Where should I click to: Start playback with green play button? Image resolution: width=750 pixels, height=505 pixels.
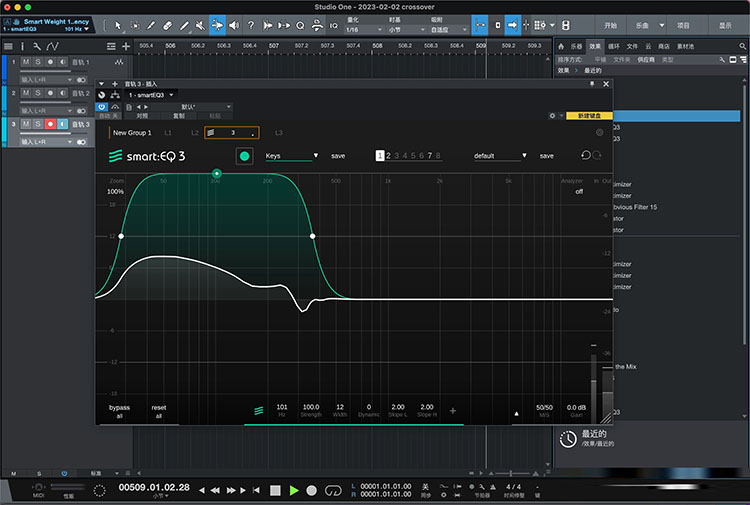(x=294, y=490)
